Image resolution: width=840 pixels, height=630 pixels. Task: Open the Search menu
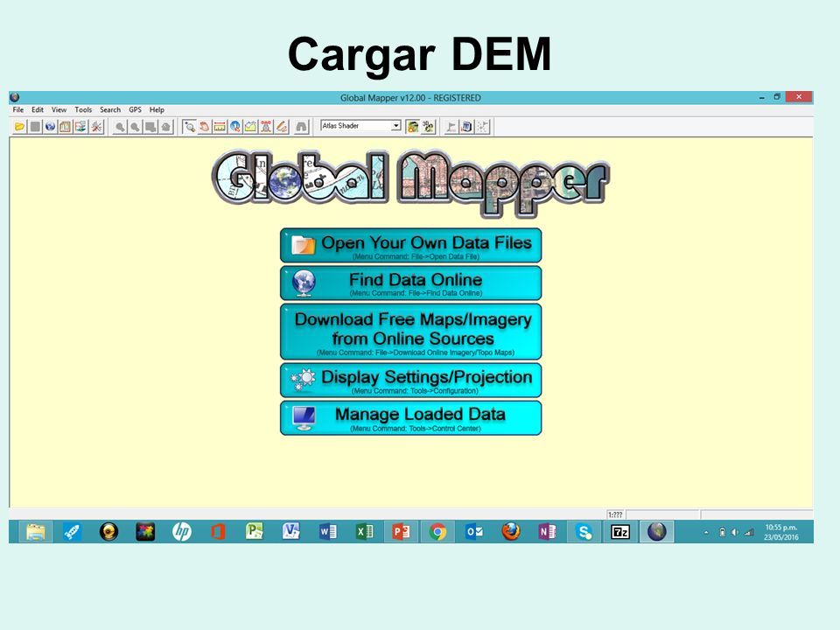[x=110, y=110]
